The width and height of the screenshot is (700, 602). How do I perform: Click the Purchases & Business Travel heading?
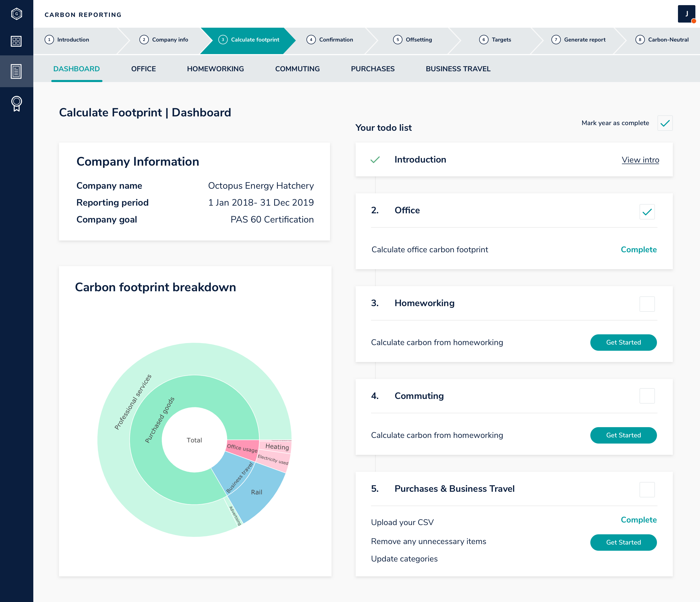click(x=454, y=489)
